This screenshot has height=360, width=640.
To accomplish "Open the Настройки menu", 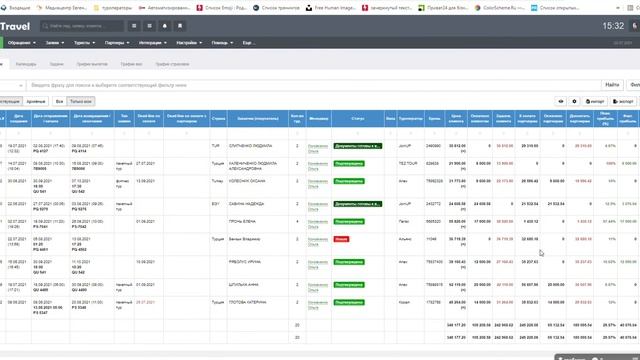I will tap(189, 43).
